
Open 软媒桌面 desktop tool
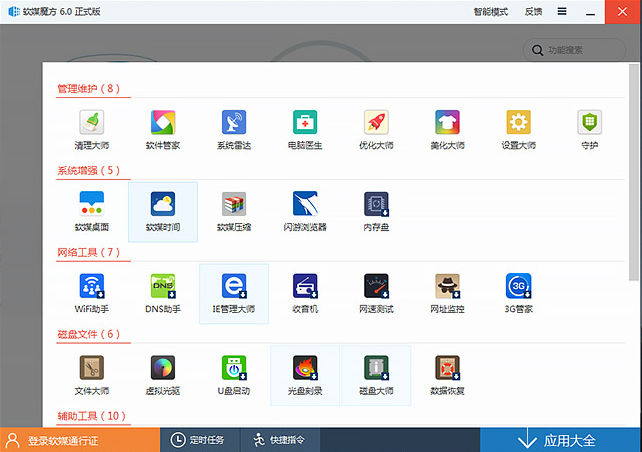tap(92, 204)
